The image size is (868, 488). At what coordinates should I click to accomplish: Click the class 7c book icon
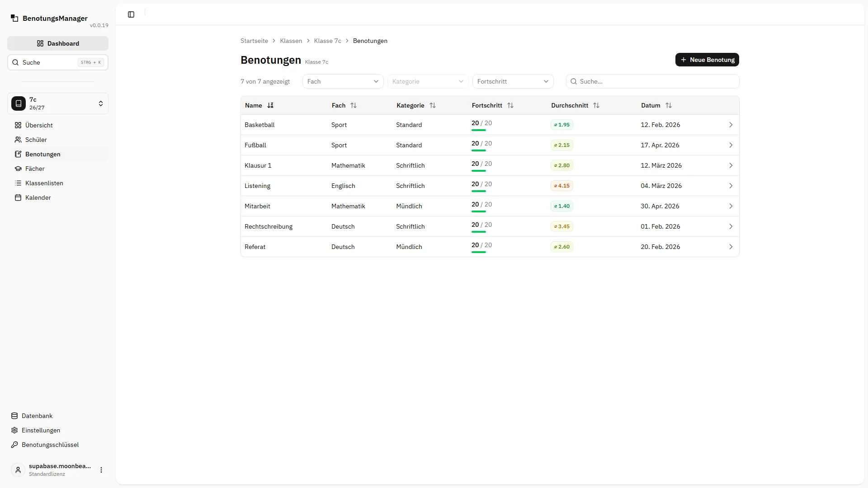pyautogui.click(x=19, y=103)
